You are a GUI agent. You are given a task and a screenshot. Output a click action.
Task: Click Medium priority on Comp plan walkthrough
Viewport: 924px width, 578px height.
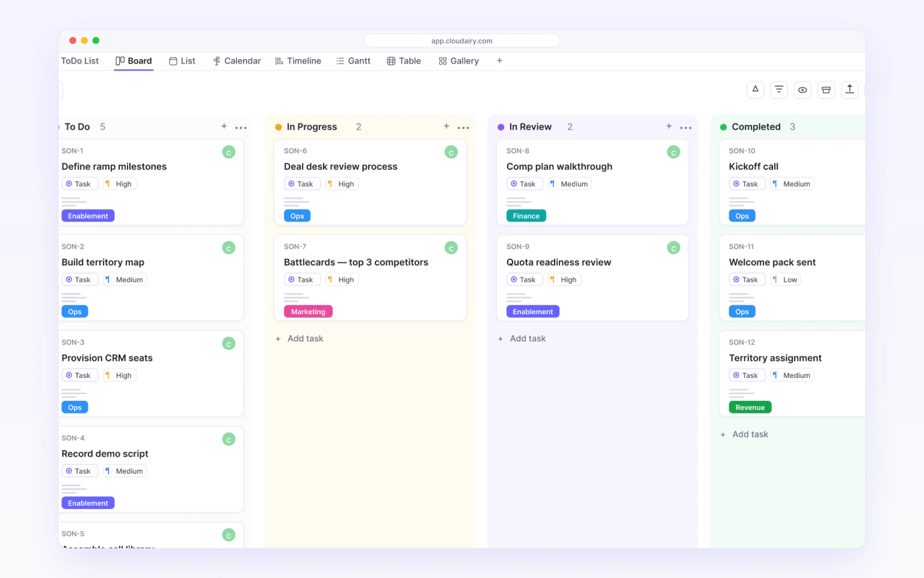coord(570,184)
